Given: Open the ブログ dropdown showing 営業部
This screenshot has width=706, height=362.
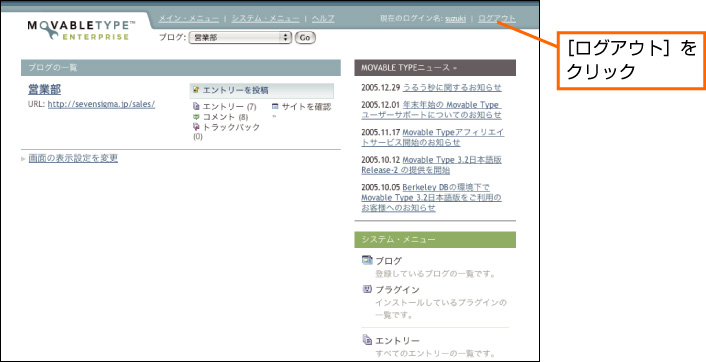Looking at the screenshot, I should pos(240,38).
